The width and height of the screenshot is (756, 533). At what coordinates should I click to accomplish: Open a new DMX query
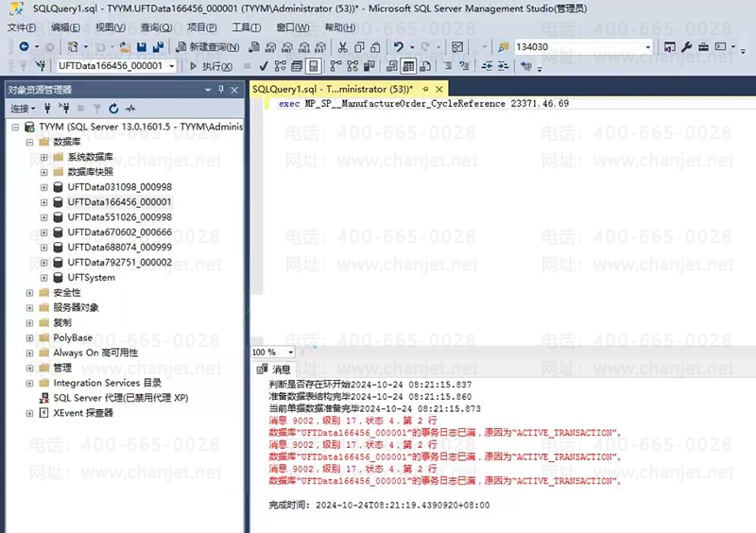pos(287,47)
